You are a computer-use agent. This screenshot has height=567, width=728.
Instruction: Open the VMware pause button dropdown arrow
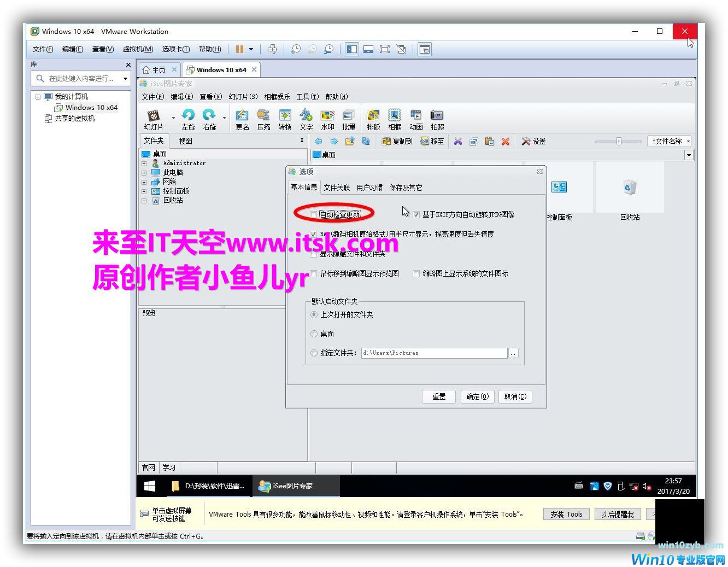tap(251, 49)
